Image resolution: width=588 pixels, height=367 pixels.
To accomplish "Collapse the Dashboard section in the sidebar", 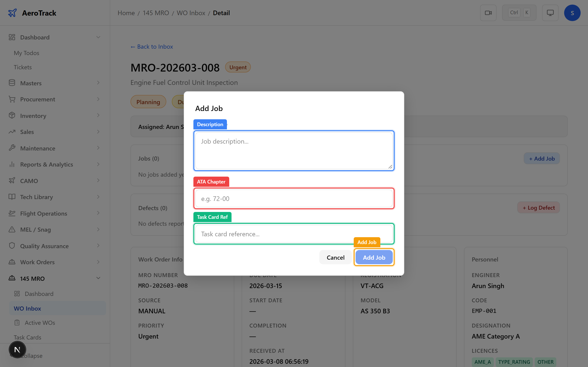I will tap(98, 37).
